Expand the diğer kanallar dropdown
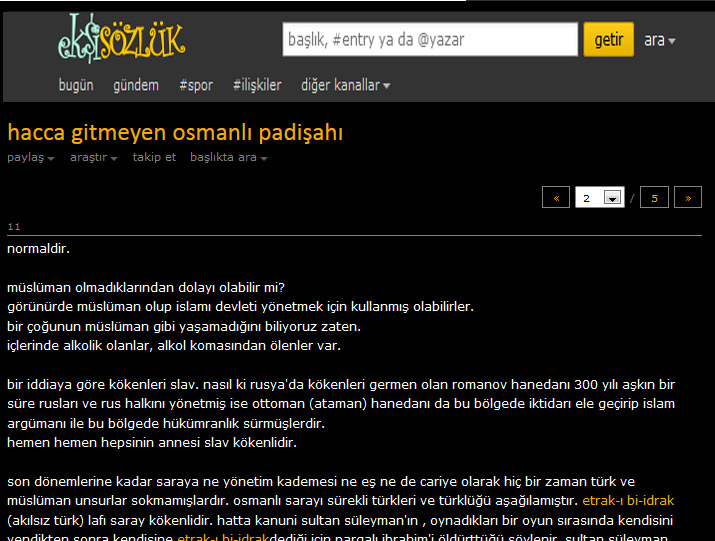The width and height of the screenshot is (715, 541). pyautogui.click(x=345, y=85)
